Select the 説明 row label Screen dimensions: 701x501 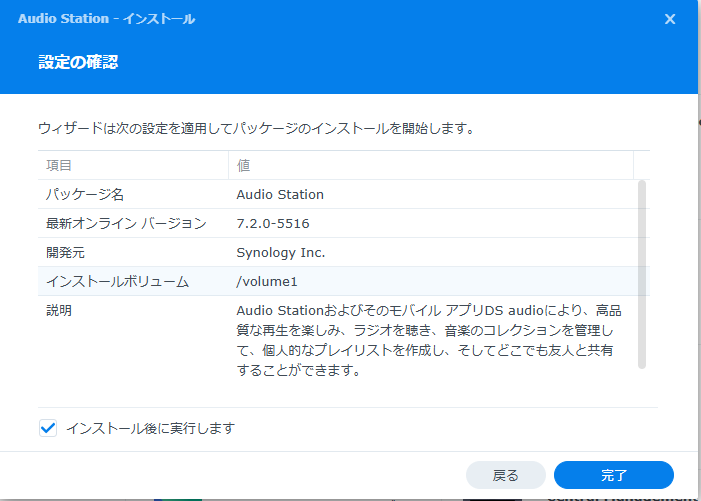(59, 311)
